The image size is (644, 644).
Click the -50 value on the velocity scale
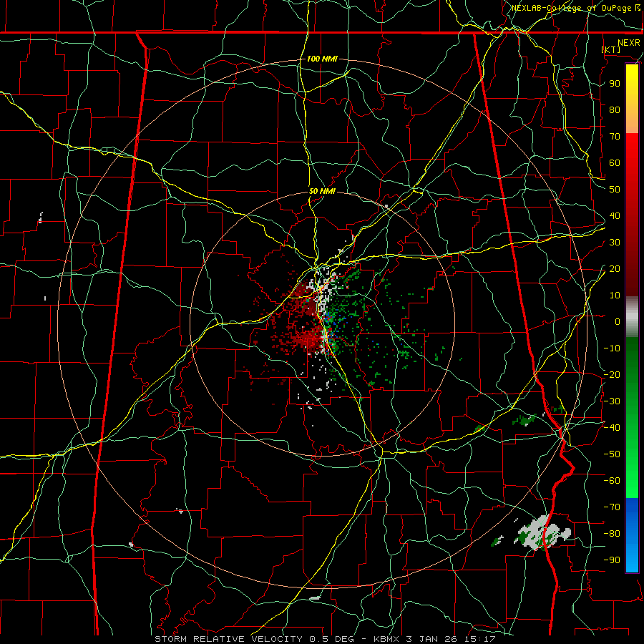pos(612,454)
